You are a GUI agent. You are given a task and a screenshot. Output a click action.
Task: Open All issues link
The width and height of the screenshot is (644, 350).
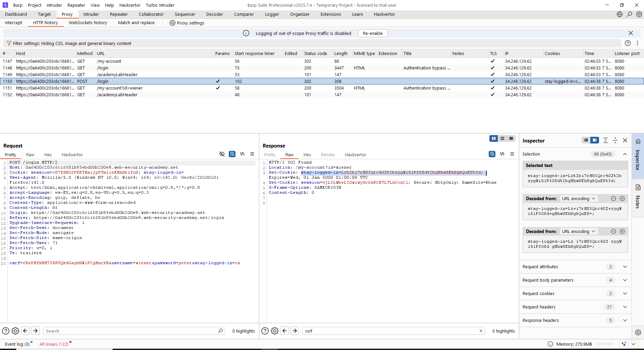coord(54,344)
